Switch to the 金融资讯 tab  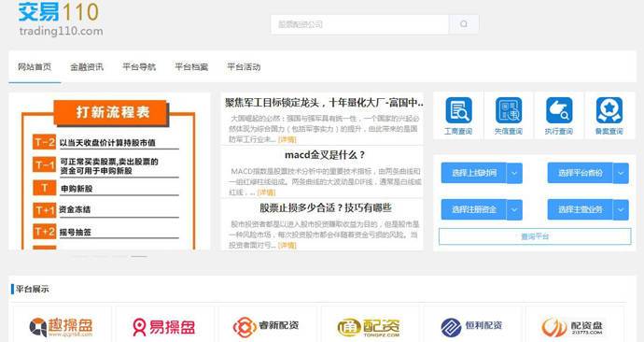point(87,67)
